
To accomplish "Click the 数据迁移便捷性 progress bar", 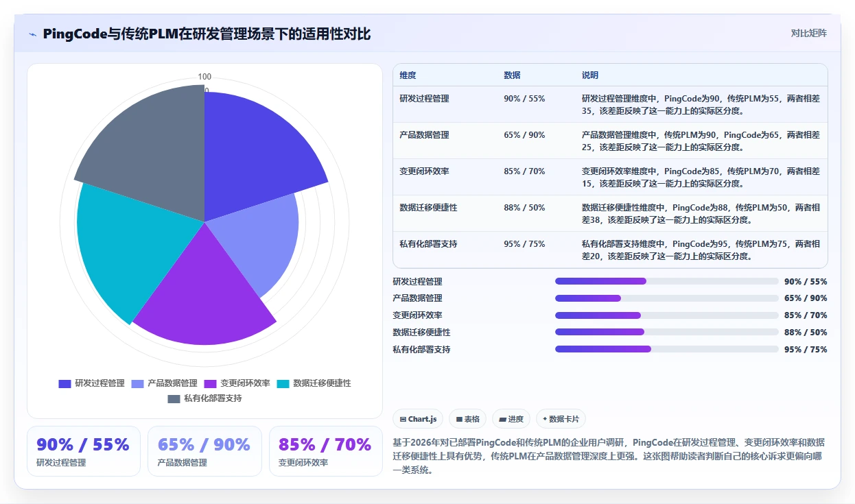I will tap(667, 332).
